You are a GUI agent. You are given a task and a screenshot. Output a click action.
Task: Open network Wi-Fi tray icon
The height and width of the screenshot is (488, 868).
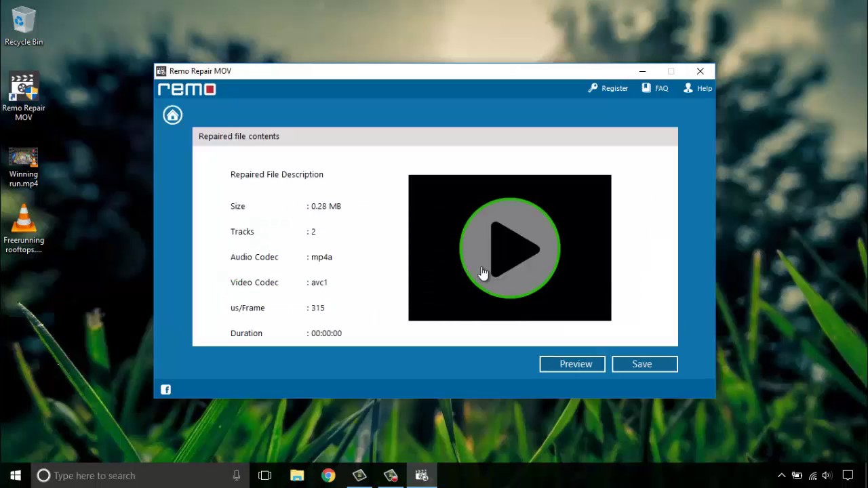point(813,476)
